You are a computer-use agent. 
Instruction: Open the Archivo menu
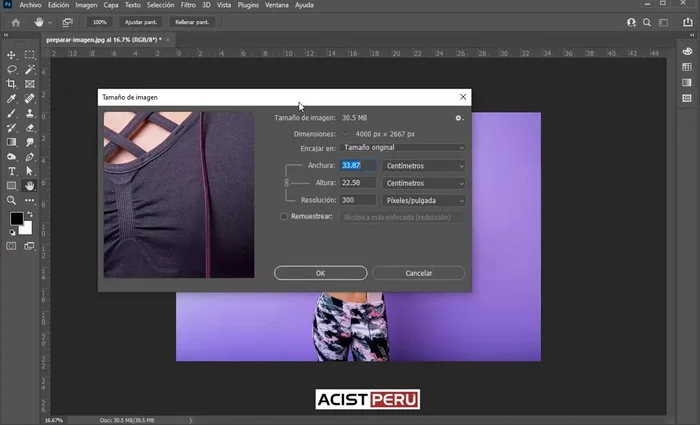[x=30, y=5]
